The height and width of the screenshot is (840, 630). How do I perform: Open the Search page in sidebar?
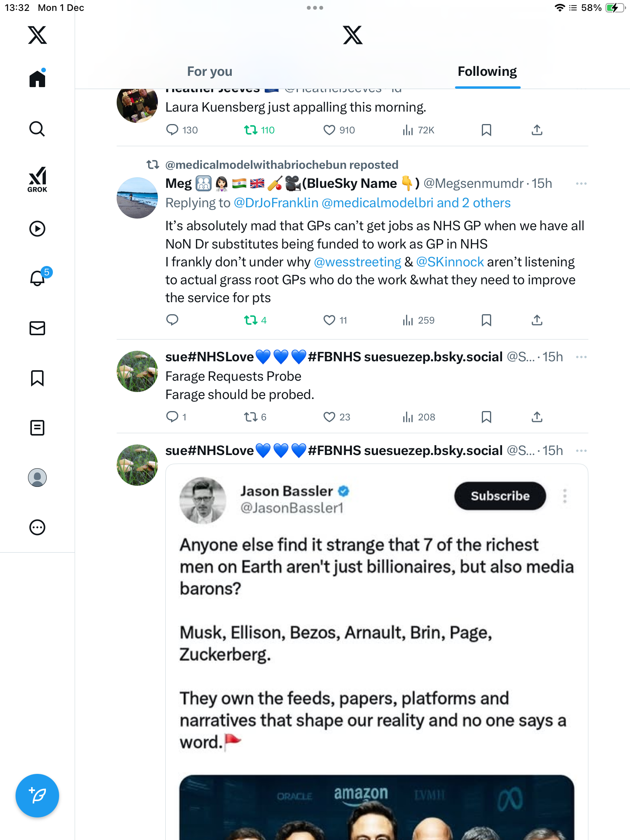[37, 129]
